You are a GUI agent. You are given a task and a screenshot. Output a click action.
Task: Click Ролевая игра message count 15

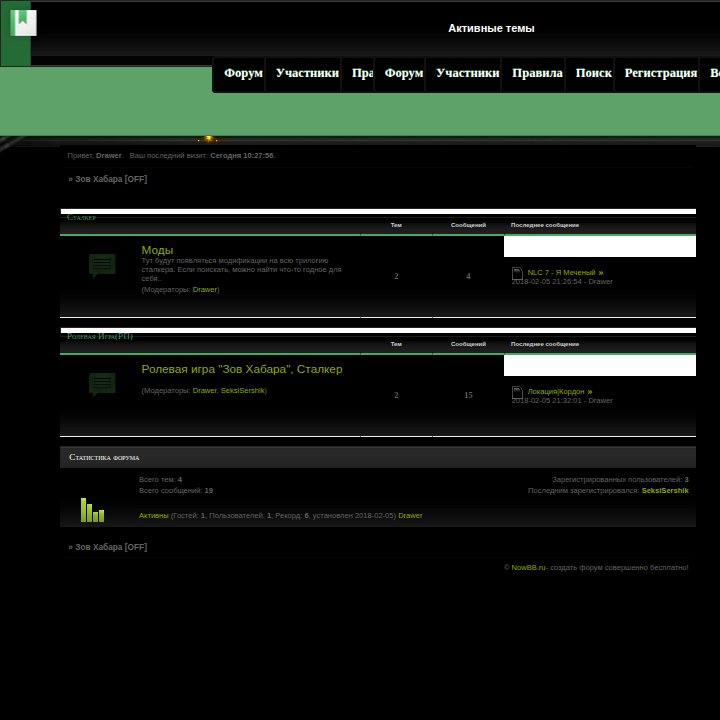(x=468, y=395)
